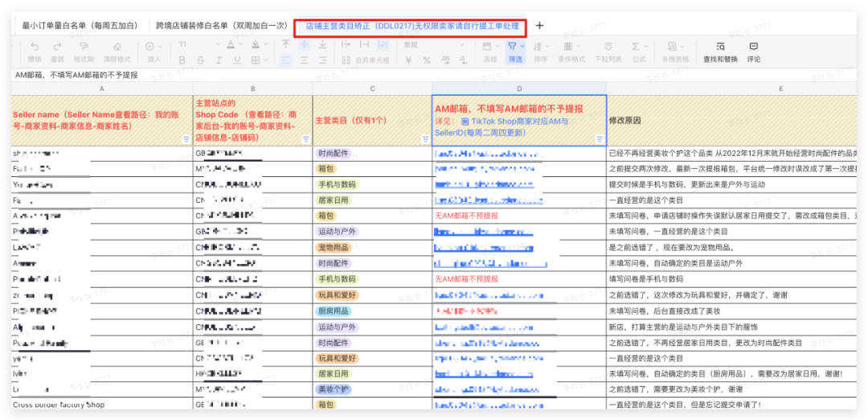Click the undo (撤销) icon
This screenshot has width=868, height=420.
35,47
